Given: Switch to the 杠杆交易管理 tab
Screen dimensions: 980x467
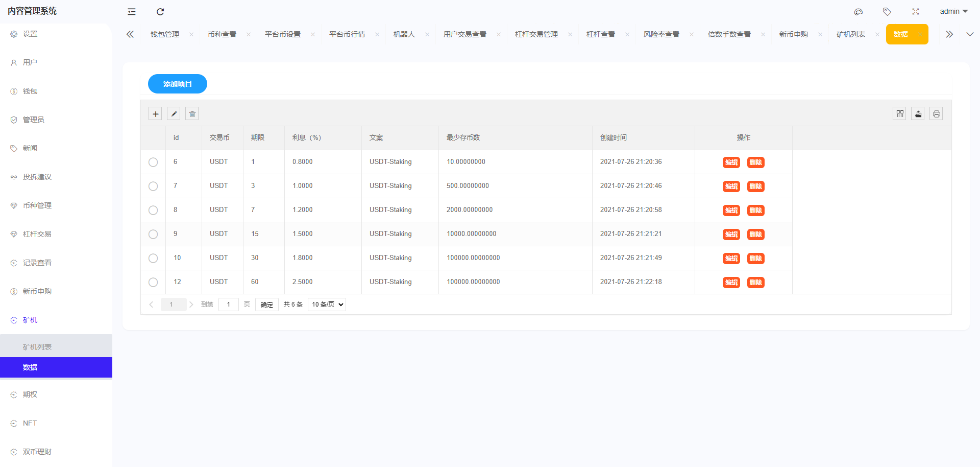Looking at the screenshot, I should (x=535, y=34).
